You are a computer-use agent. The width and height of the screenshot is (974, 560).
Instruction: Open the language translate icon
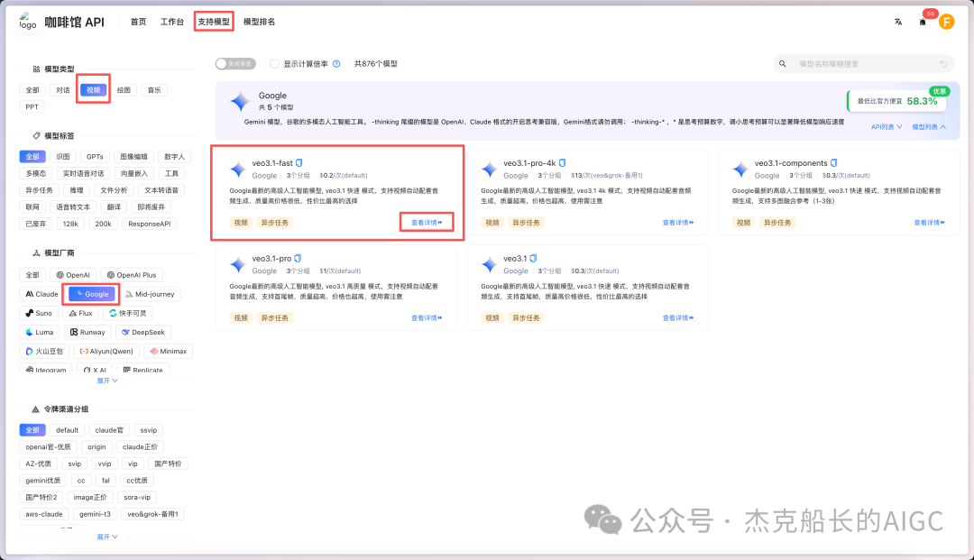pos(898,22)
